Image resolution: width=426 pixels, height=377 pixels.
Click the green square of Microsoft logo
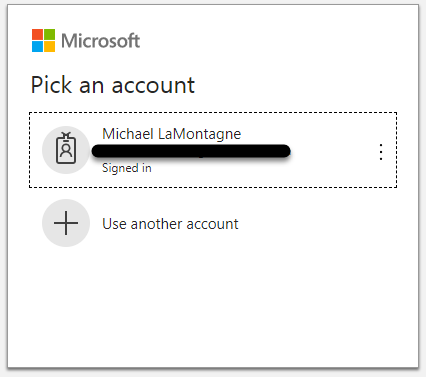(x=50, y=34)
